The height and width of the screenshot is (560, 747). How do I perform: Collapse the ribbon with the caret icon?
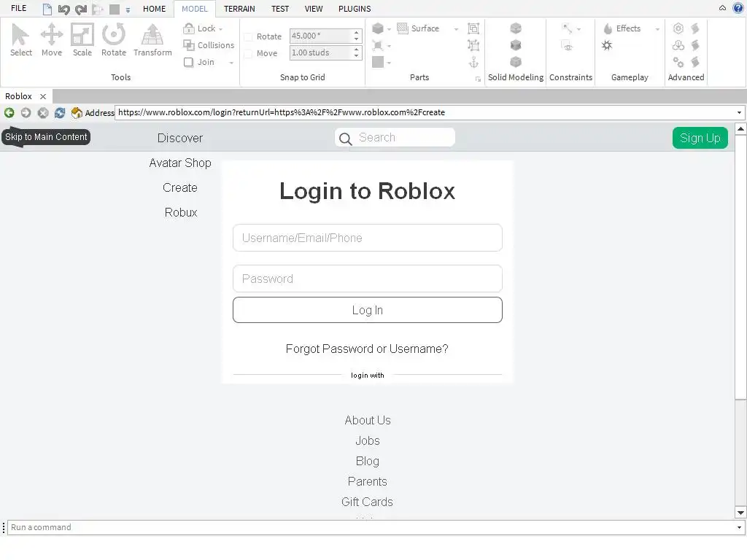(x=723, y=8)
